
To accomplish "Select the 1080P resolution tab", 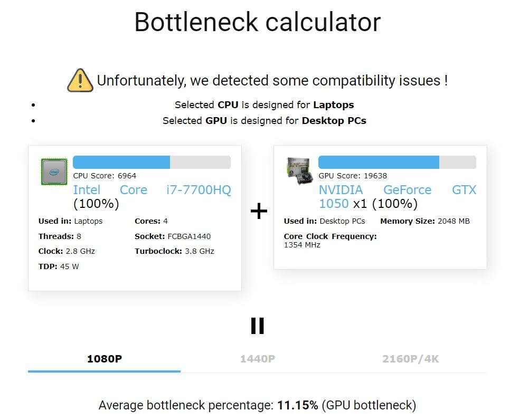I will click(x=105, y=359).
